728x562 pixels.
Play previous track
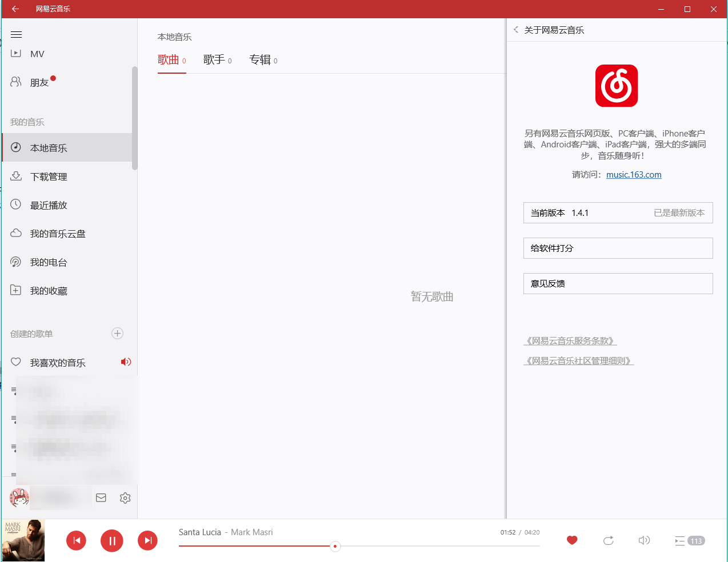tap(77, 540)
